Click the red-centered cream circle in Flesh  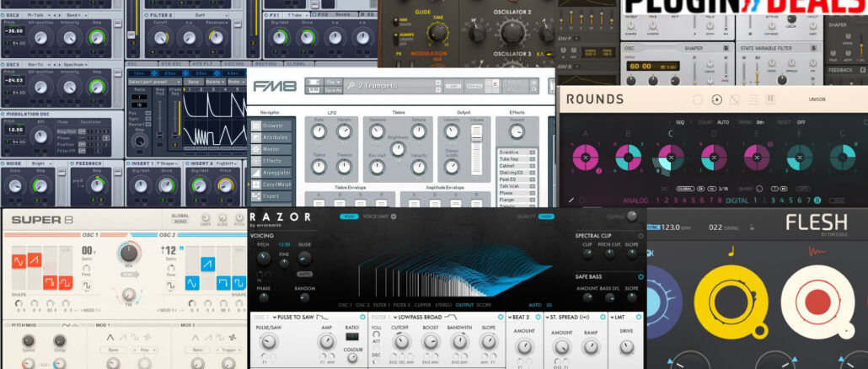click(x=817, y=302)
